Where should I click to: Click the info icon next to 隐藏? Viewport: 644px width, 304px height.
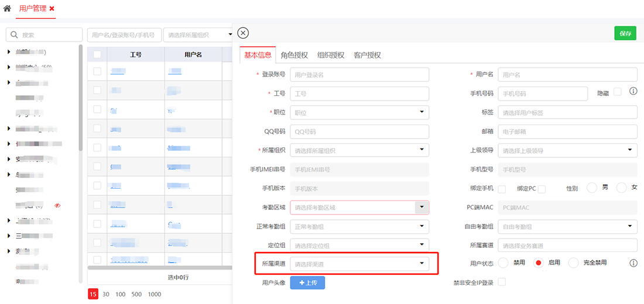(633, 91)
